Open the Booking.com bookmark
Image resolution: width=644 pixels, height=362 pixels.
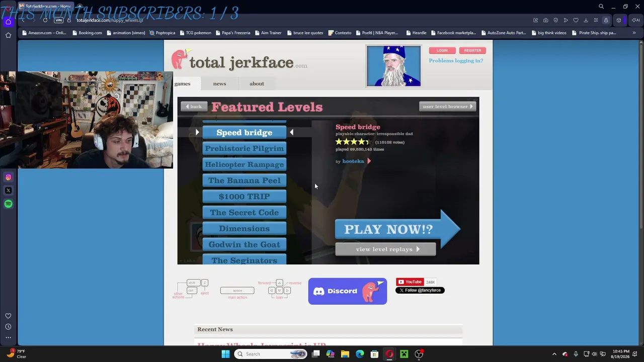[x=87, y=33]
